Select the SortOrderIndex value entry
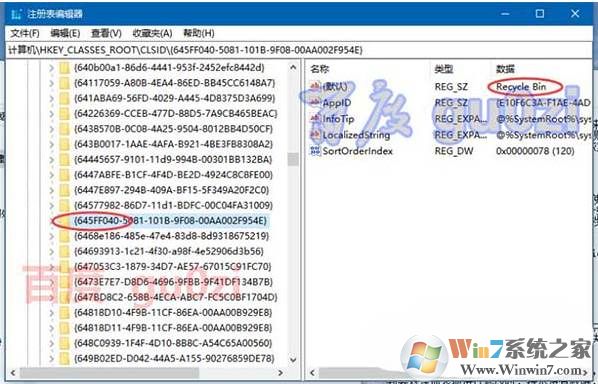 click(357, 151)
